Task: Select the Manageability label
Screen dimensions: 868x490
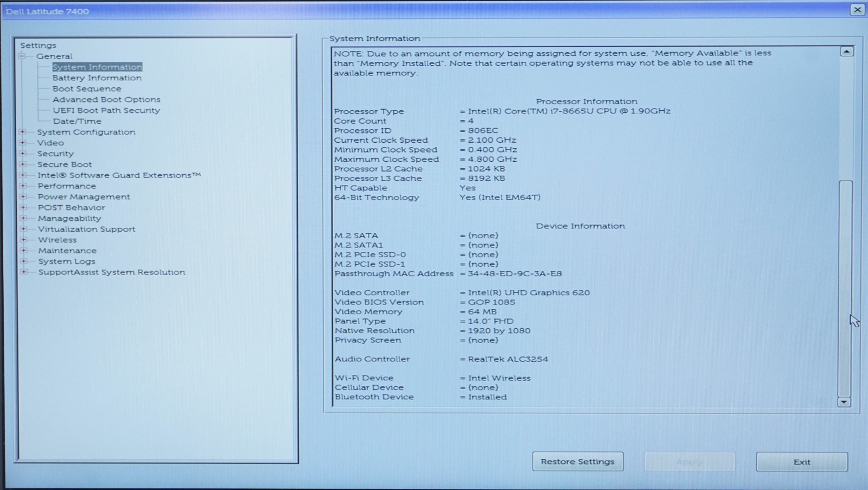Action: [69, 218]
